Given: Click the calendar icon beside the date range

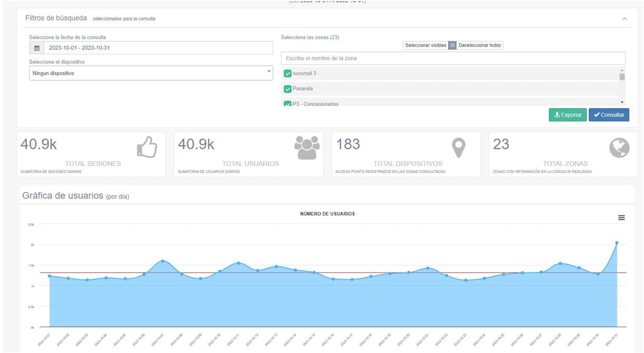Looking at the screenshot, I should pyautogui.click(x=37, y=48).
